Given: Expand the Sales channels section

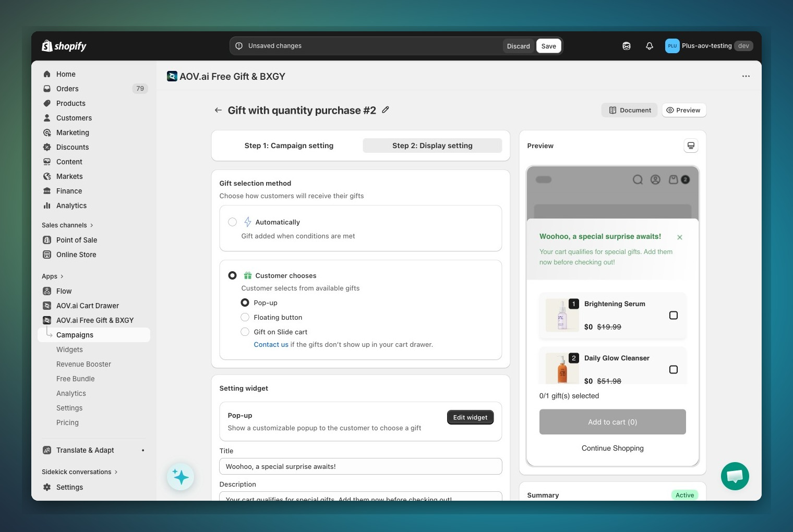Looking at the screenshot, I should [x=67, y=225].
